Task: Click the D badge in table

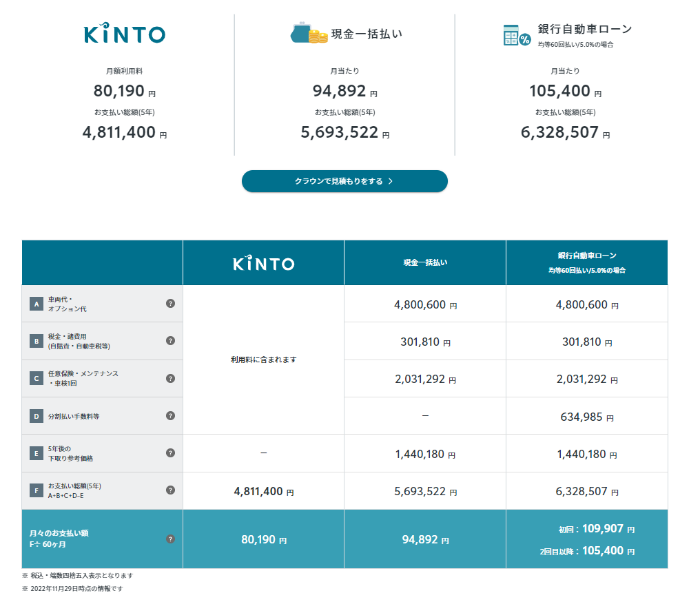Action: click(36, 416)
